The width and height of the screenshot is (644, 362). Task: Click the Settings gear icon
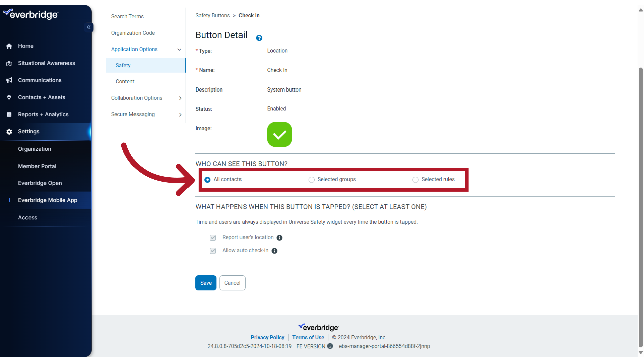[x=10, y=131]
